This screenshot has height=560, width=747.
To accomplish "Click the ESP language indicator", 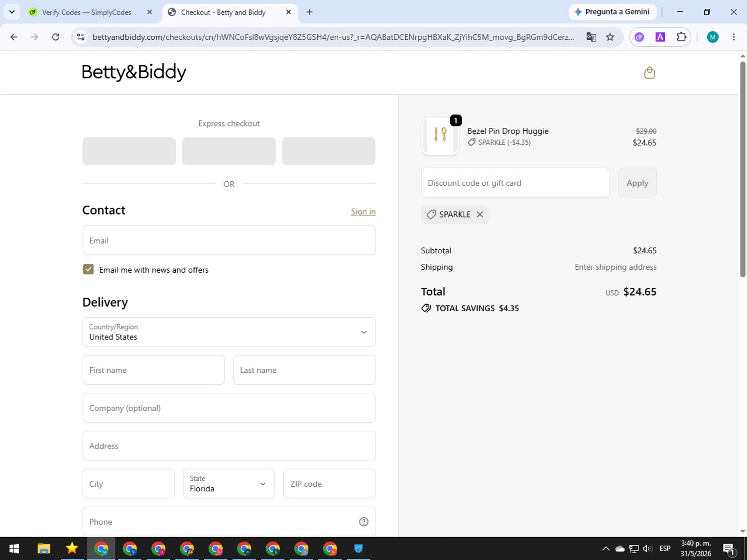I will 665,549.
